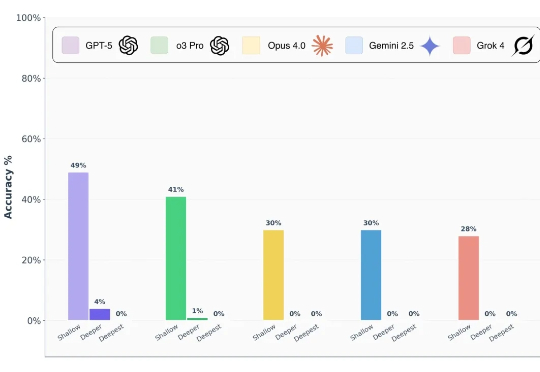540x372 pixels.
Task: Click the Accuracy % axis title
Action: pyautogui.click(x=8, y=187)
